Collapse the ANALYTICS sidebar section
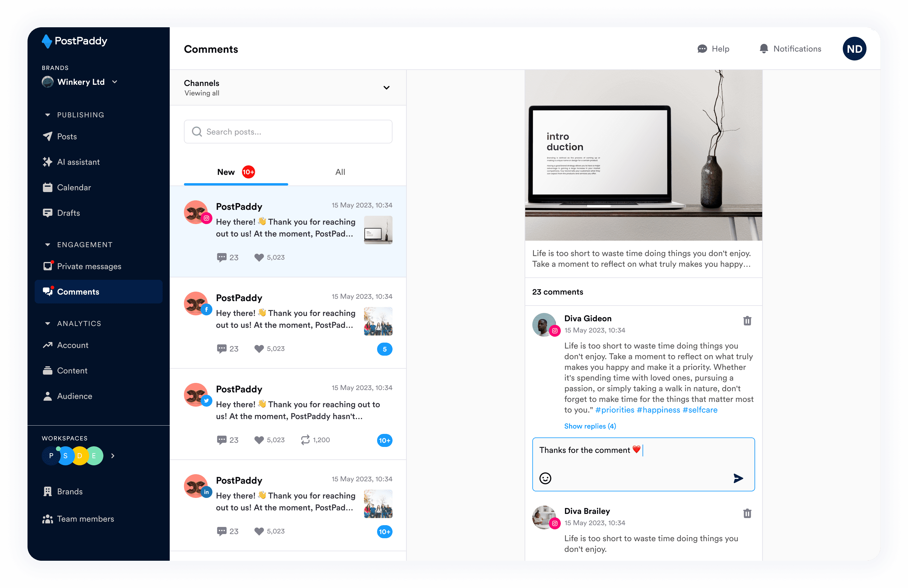Viewport: 908px width, 588px height. (x=48, y=324)
